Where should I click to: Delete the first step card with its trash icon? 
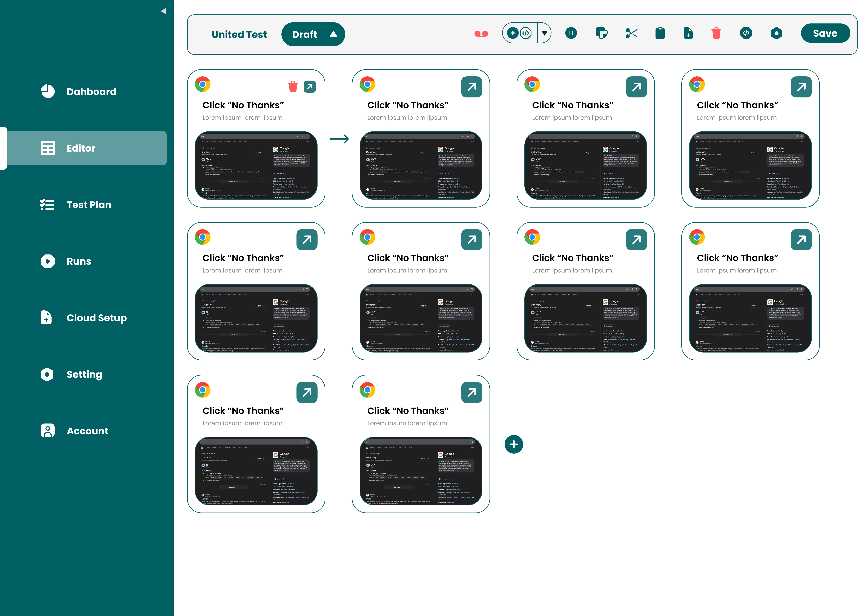tap(293, 86)
